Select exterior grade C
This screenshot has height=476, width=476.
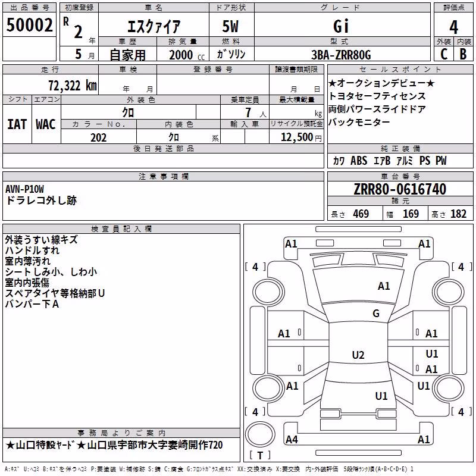click(444, 54)
